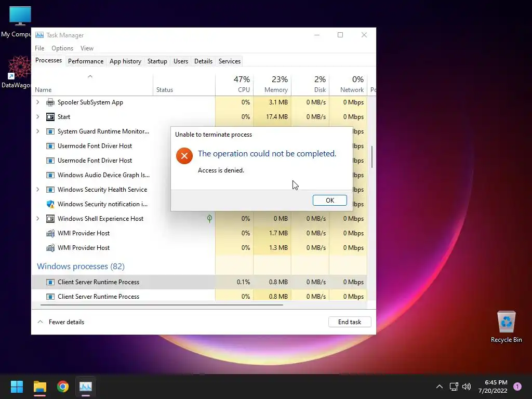Screen dimensions: 532x399
Task: Click Windows Shell Experience Host icon
Action: pos(50,219)
